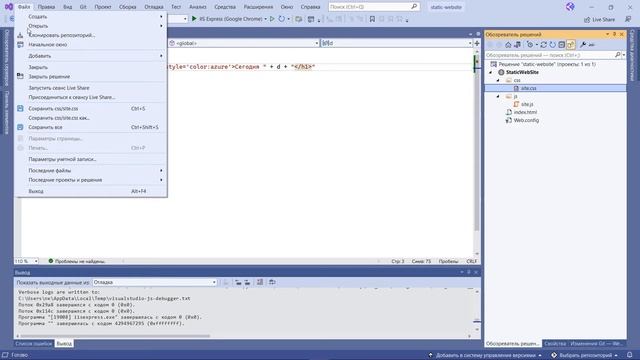Toggle Show All Files in Solution Explorer
This screenshot has height=360, width=640.
[571, 44]
